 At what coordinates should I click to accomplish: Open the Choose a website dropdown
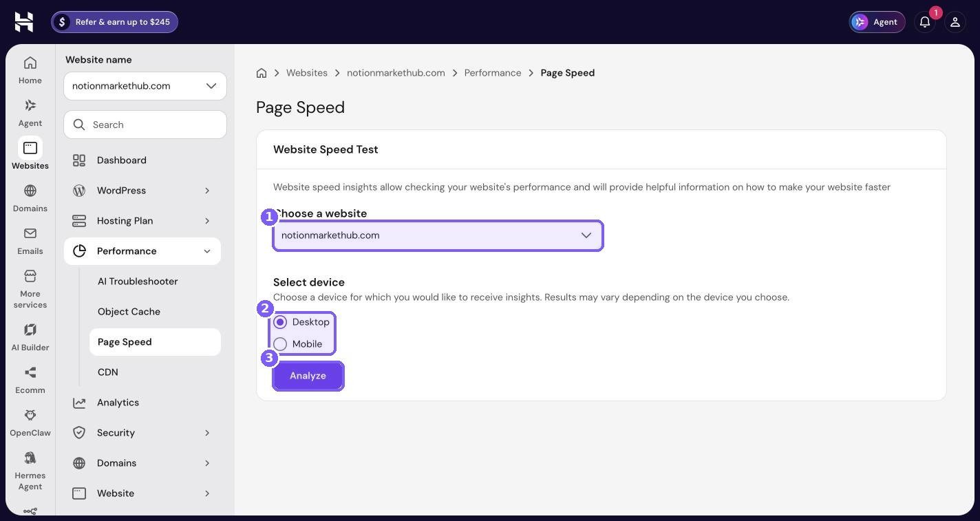click(438, 235)
